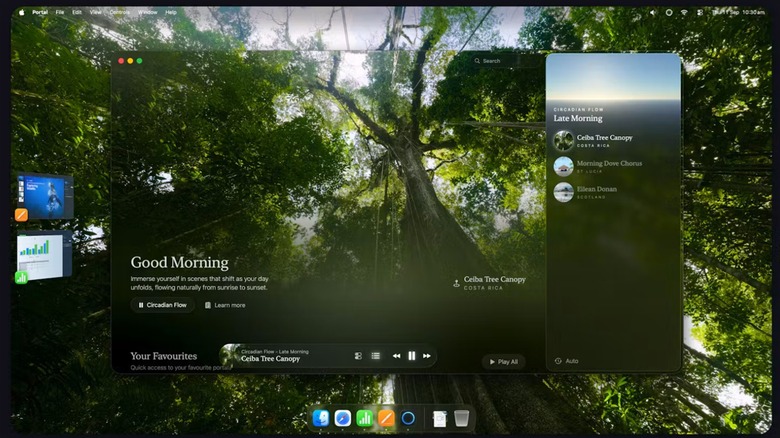
Task: Open the File menu
Action: pyautogui.click(x=60, y=12)
